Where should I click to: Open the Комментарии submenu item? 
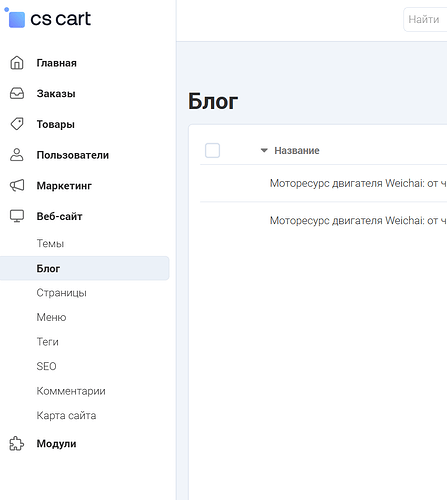[71, 391]
